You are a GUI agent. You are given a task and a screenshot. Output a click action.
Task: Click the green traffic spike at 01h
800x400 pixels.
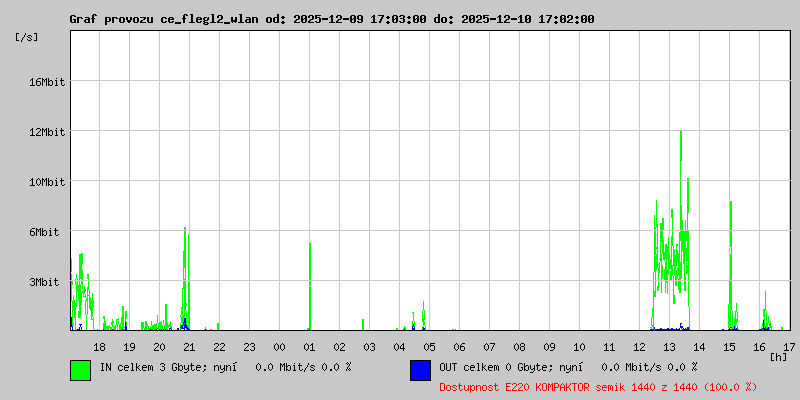click(x=310, y=286)
